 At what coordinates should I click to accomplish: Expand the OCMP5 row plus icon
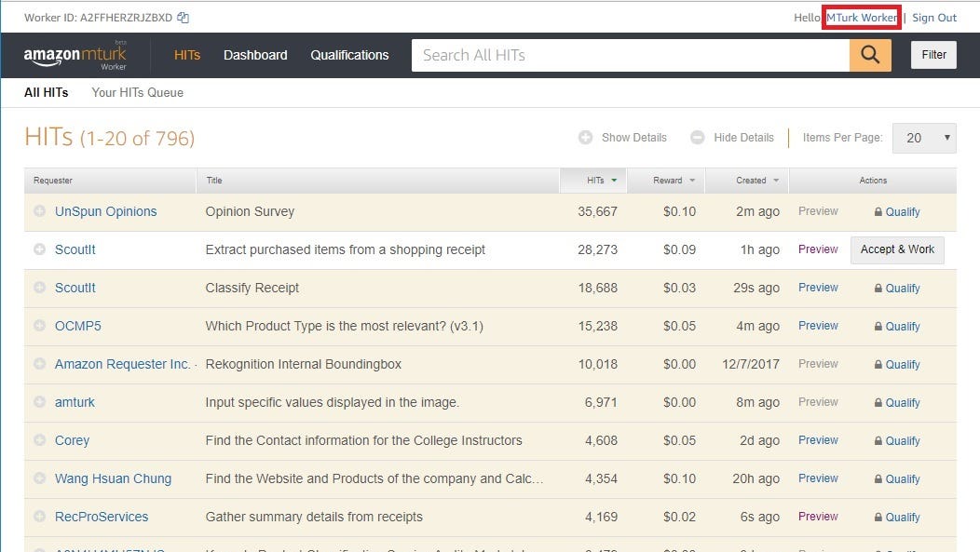[39, 325]
